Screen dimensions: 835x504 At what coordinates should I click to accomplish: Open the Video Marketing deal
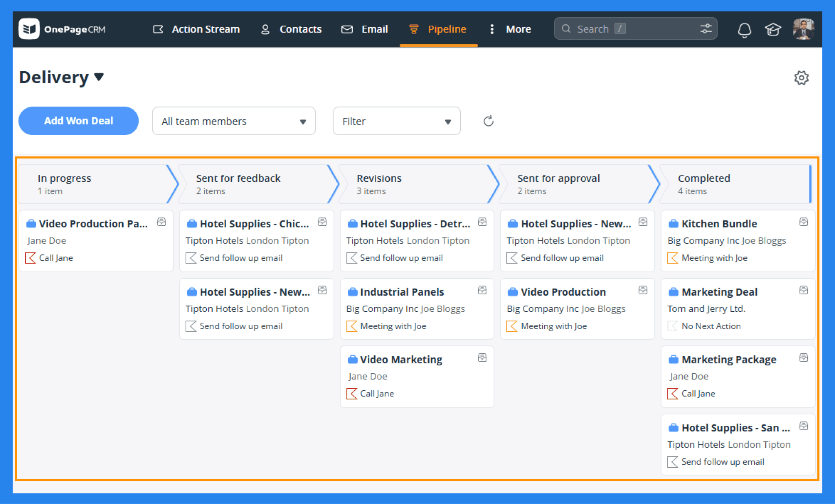coord(401,359)
